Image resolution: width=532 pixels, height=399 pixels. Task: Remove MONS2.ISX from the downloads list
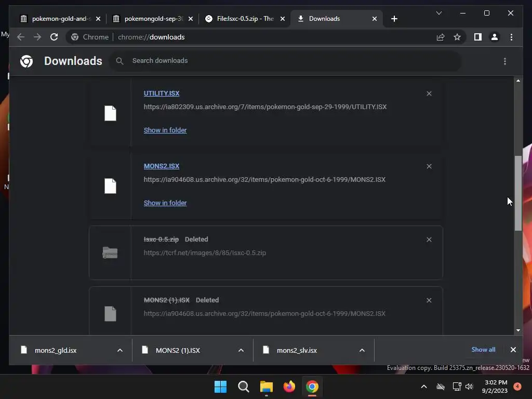click(x=429, y=166)
